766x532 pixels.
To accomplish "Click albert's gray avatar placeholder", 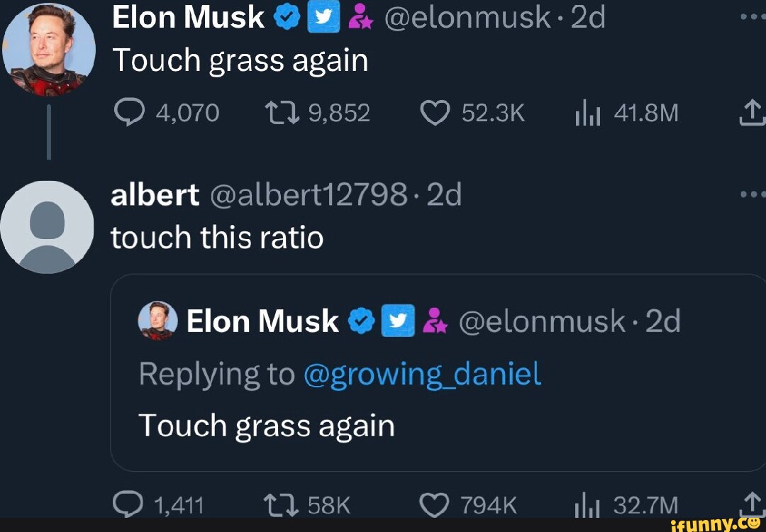I will click(x=47, y=226).
